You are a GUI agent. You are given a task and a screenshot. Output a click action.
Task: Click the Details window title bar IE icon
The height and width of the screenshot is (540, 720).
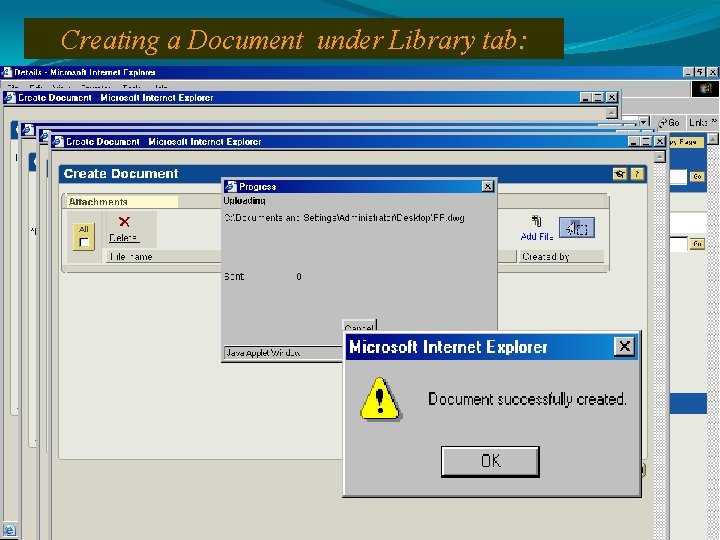coord(7,72)
